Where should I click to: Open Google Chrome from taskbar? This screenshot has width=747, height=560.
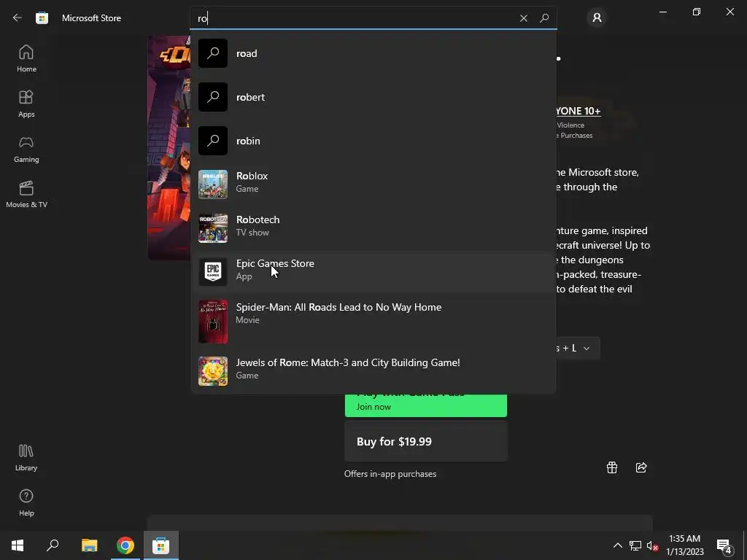[x=125, y=545]
